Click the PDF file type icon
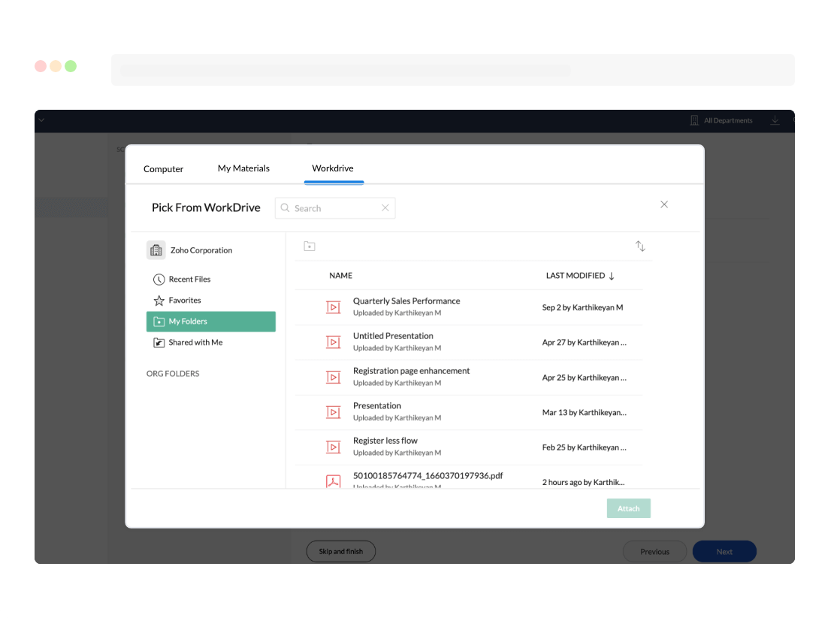Viewport: 840px width, 618px height. click(x=333, y=480)
